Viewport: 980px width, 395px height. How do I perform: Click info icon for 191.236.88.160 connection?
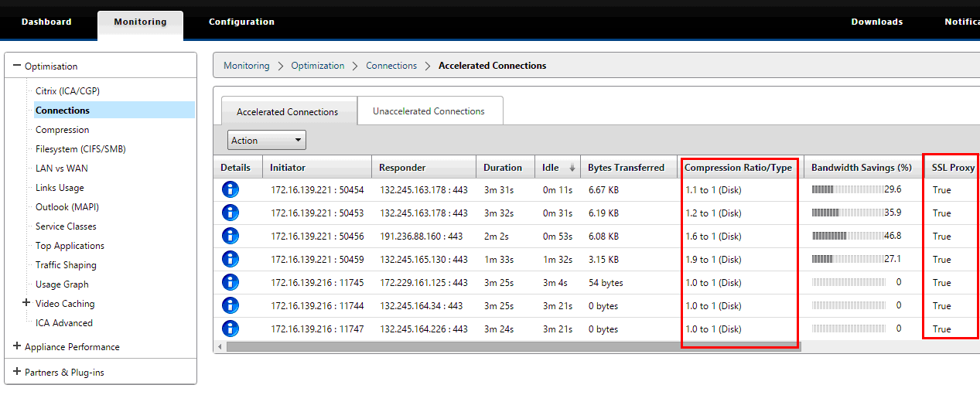230,236
